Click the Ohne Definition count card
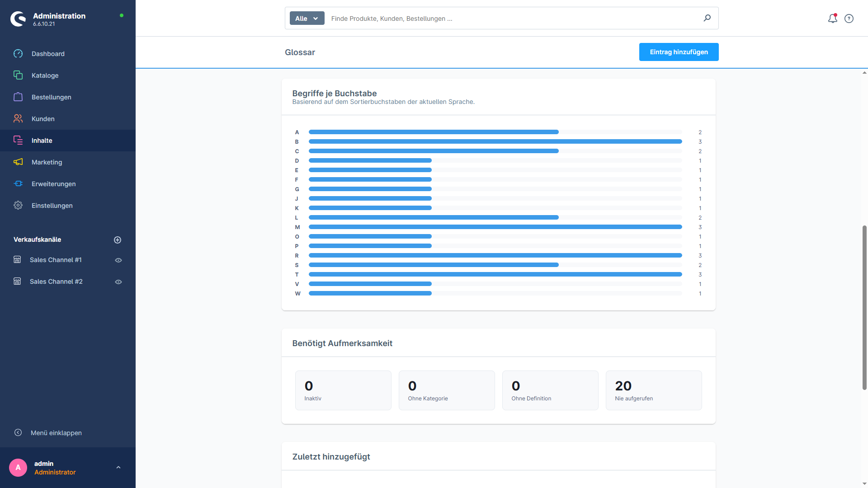 click(x=550, y=390)
